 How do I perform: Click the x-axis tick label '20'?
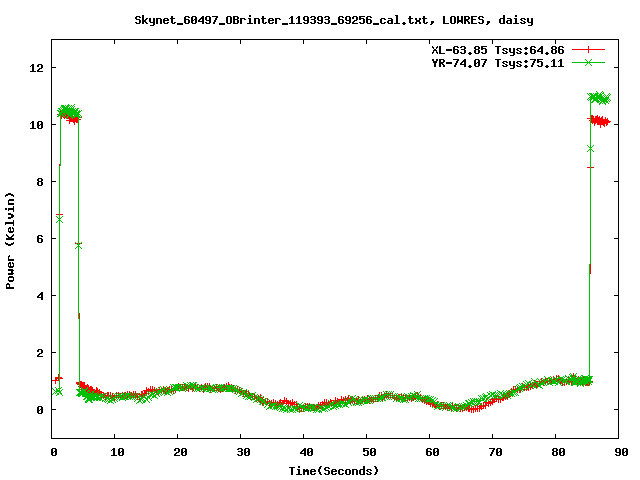[x=180, y=452]
